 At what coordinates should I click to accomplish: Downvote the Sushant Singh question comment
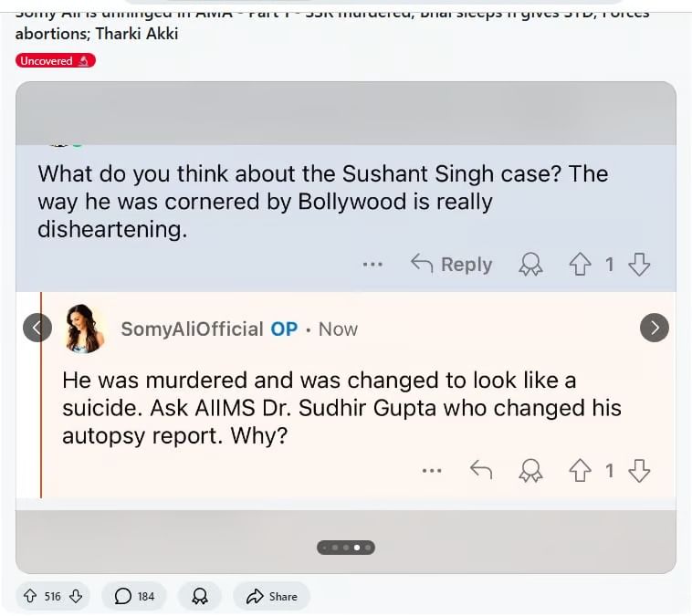tap(640, 265)
